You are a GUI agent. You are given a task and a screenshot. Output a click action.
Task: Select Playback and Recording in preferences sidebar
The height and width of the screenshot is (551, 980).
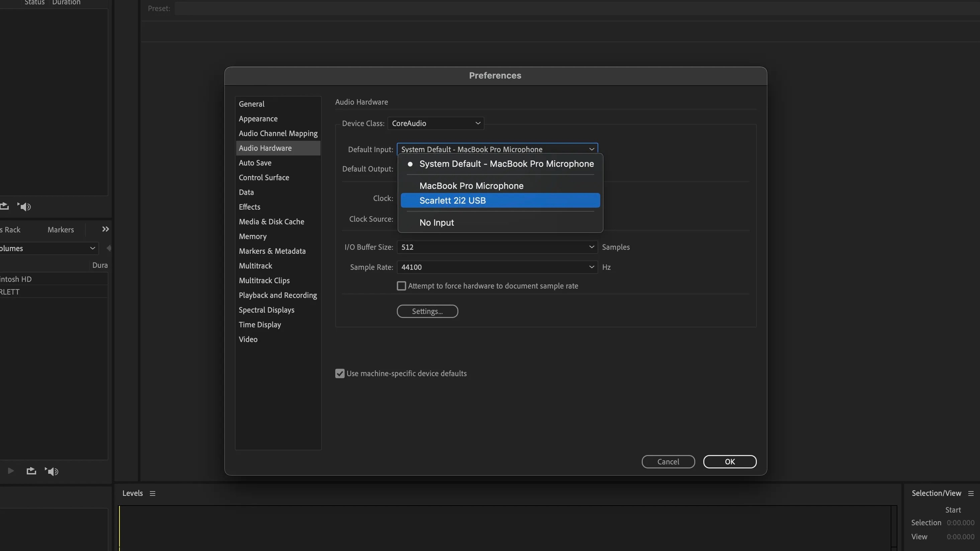tap(278, 295)
